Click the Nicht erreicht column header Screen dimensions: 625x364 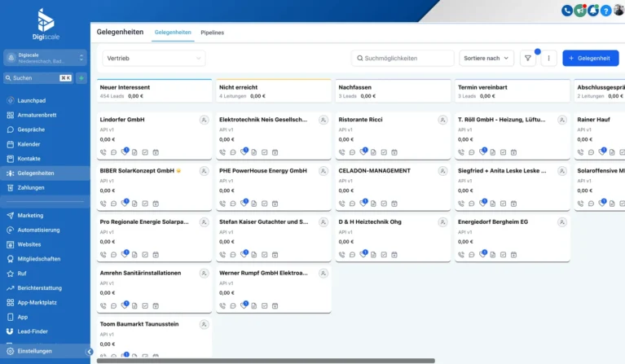[x=274, y=91]
